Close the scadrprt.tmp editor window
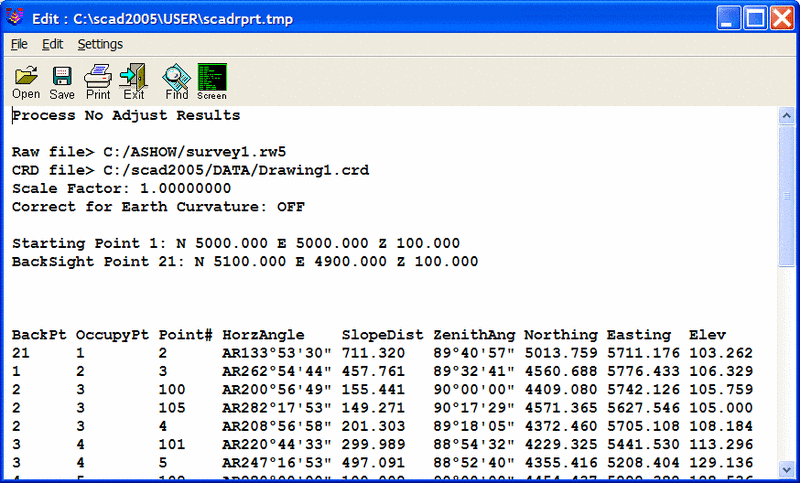 [x=779, y=17]
